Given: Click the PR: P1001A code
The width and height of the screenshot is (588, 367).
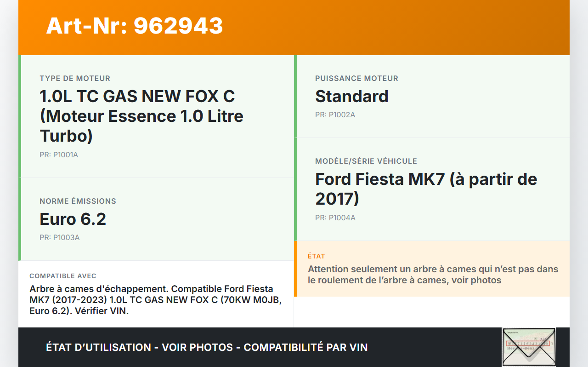Looking at the screenshot, I should [59, 155].
